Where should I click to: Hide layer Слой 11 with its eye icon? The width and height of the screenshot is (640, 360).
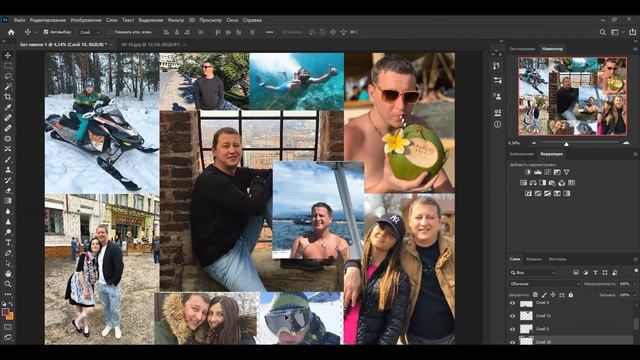coord(513,316)
